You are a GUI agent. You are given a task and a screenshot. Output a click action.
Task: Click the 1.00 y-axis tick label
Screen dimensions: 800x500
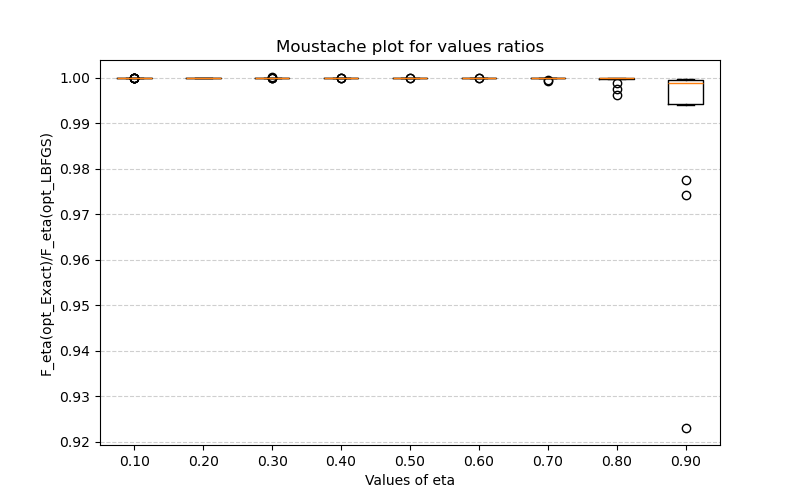coord(78,78)
